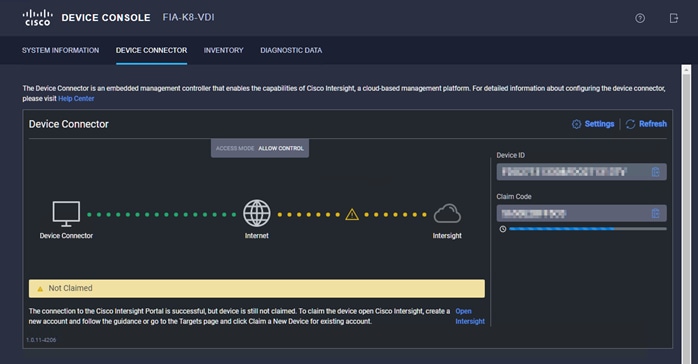Click the version text 1.0.11-4206

click(x=41, y=340)
